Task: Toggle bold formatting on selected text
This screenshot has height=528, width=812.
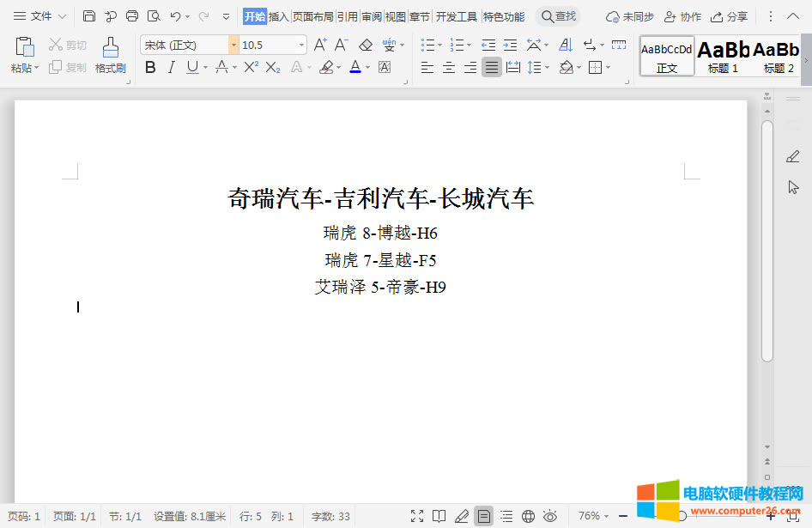Action: coord(150,67)
